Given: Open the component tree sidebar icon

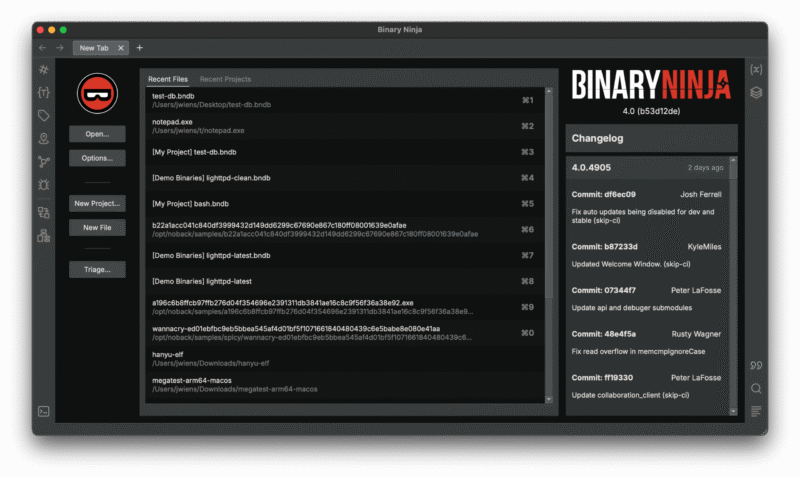Looking at the screenshot, I should pyautogui.click(x=44, y=235).
